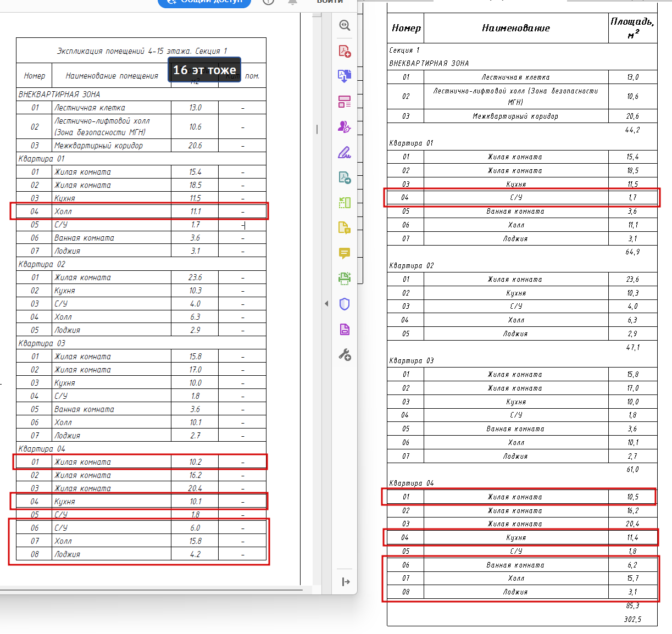Click 'Ванная комната' under Квартира 01 in PDF
This screenshot has height=634, width=672.
pos(84,238)
